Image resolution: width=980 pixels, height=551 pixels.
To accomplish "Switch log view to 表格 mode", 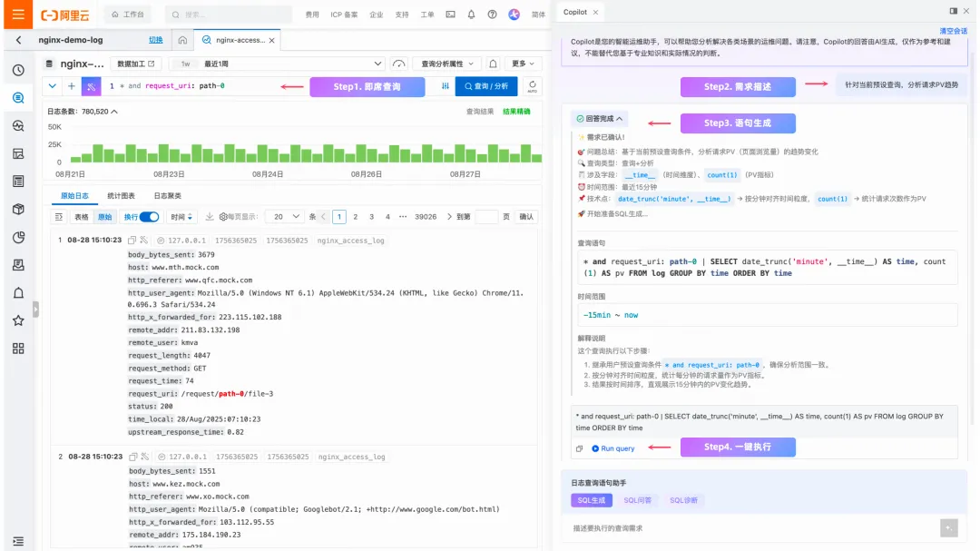I will (82, 217).
